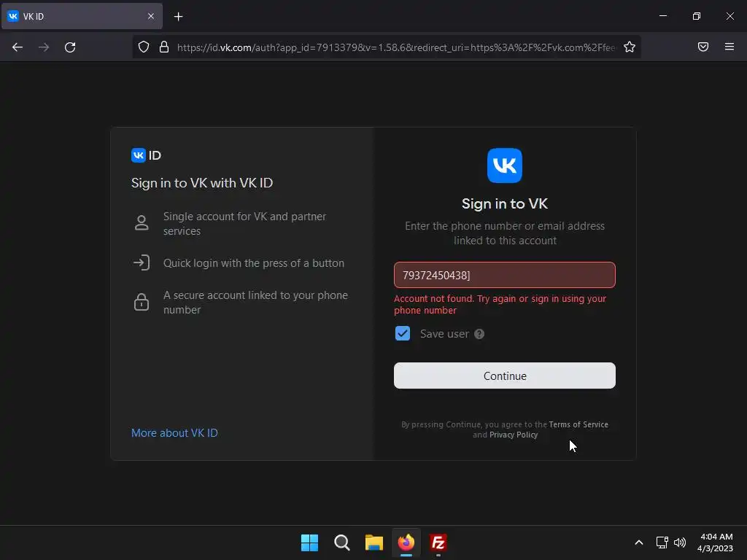Bookmark this page with the star icon
The image size is (747, 560).
coord(630,47)
